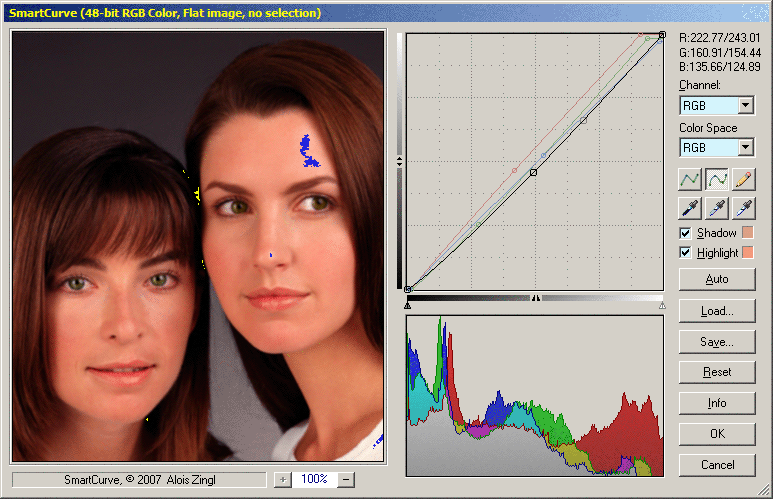Click the SmartCurve copyright status text

click(x=140, y=480)
